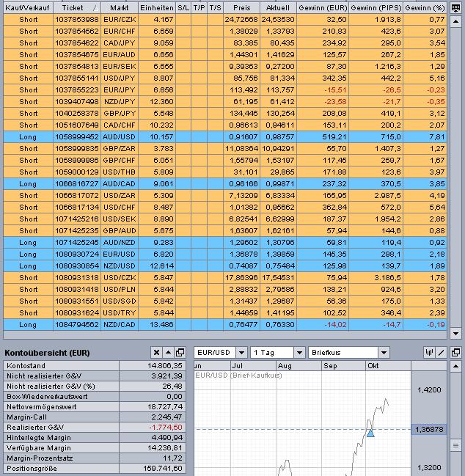Open the column settings icon above the positions table
The height and width of the screenshot is (476, 465).
455,8
